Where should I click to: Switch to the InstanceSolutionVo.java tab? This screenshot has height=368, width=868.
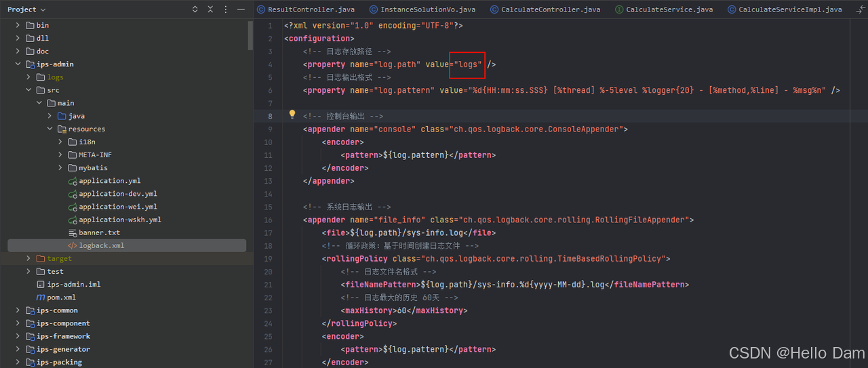(422, 9)
